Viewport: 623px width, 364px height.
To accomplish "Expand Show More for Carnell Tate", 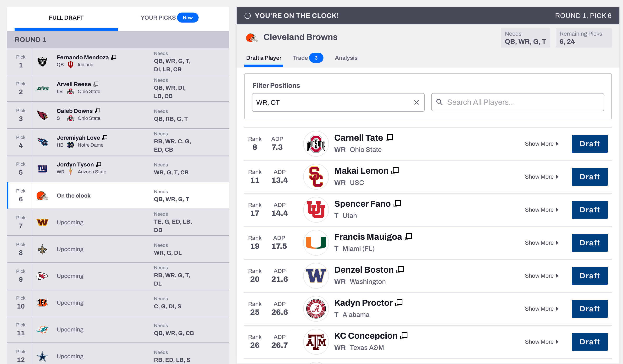I will pos(542,143).
